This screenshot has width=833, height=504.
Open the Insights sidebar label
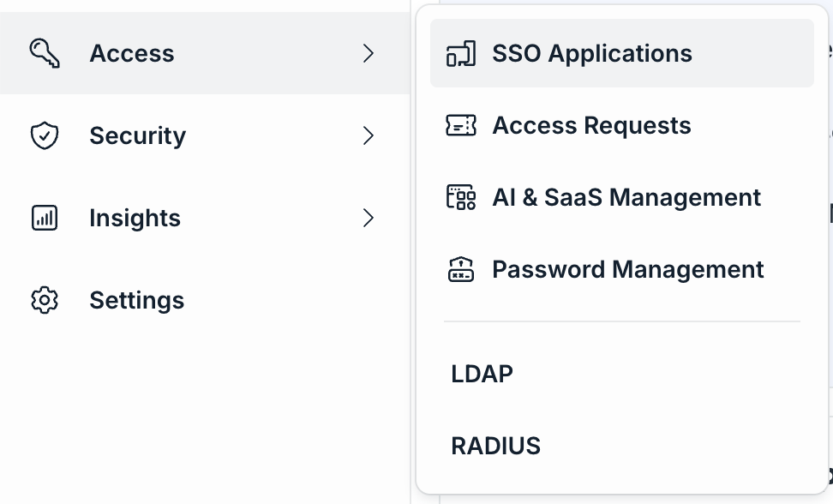point(135,218)
